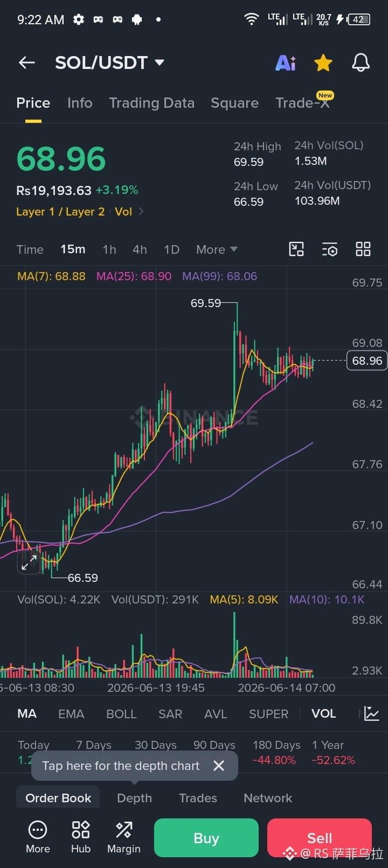Tap the 24h Low value 66.59

tap(248, 202)
